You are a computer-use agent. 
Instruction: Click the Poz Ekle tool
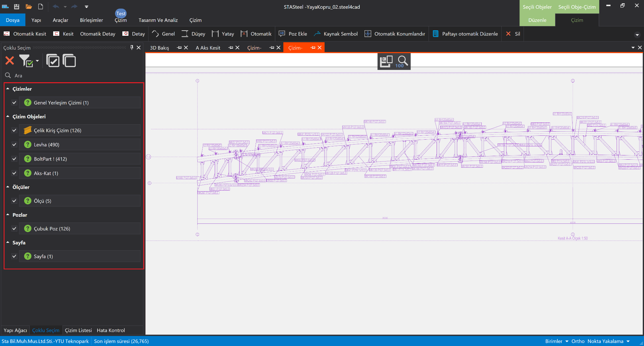(293, 34)
